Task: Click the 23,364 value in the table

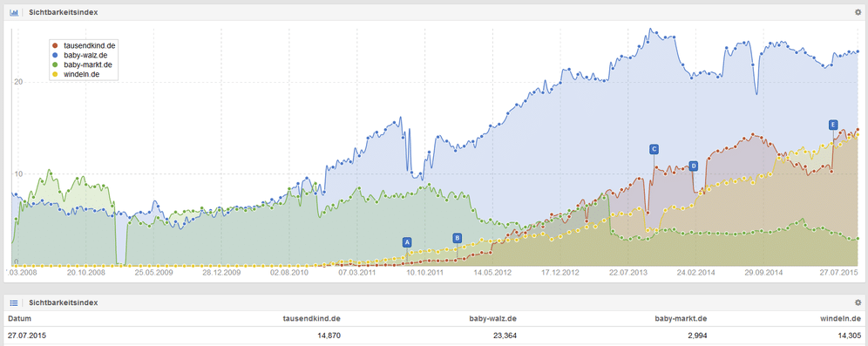Action: click(505, 335)
